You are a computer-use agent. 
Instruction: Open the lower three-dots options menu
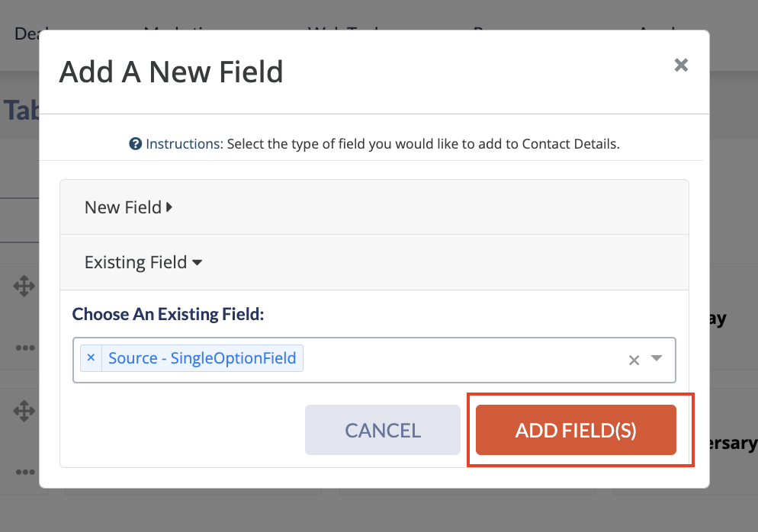[x=25, y=472]
